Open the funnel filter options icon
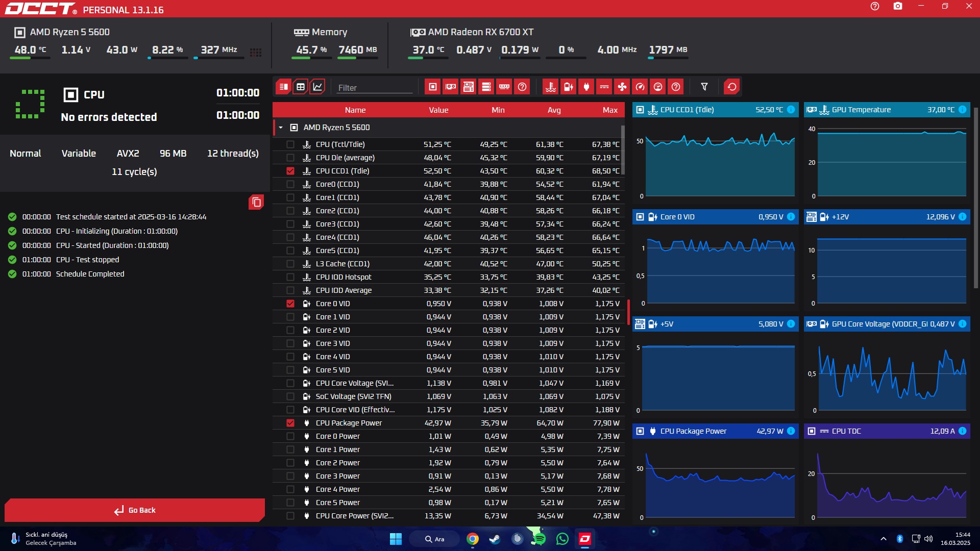The height and width of the screenshot is (551, 980). (x=704, y=87)
